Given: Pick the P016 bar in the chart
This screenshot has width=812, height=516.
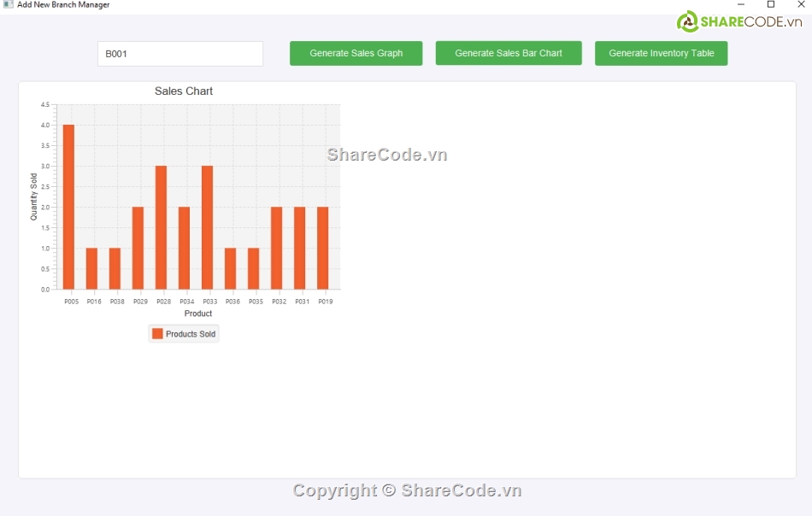Looking at the screenshot, I should click(91, 269).
